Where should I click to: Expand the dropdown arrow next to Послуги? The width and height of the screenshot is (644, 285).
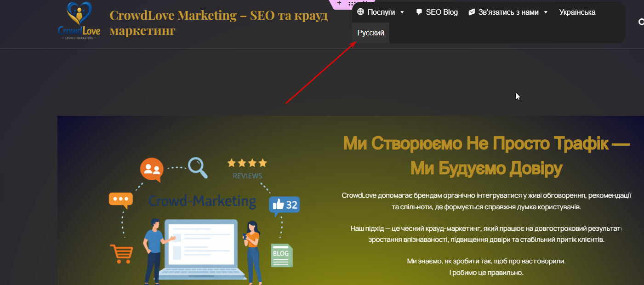[x=402, y=12]
